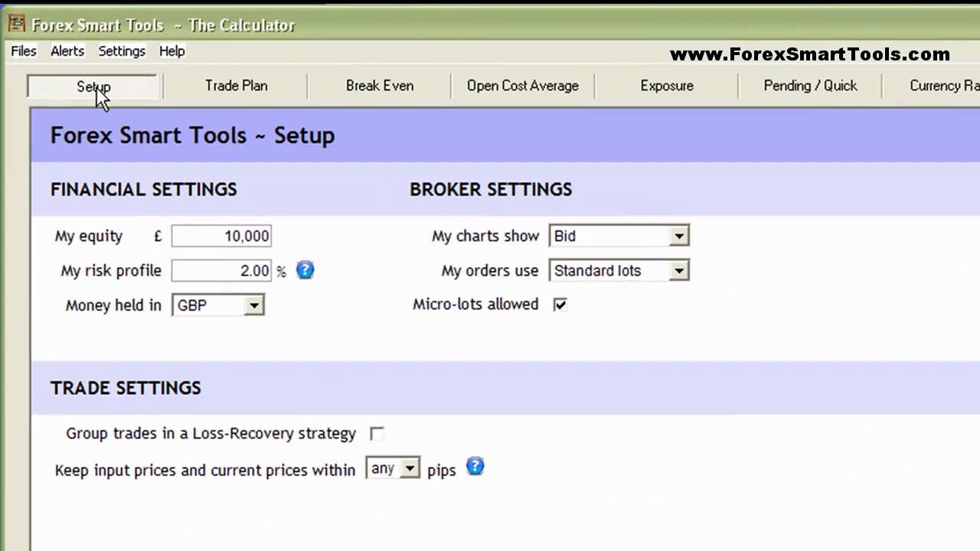Viewport: 980px width, 551px height.
Task: Click the Forex Smart Tools title bar icon
Action: [15, 24]
